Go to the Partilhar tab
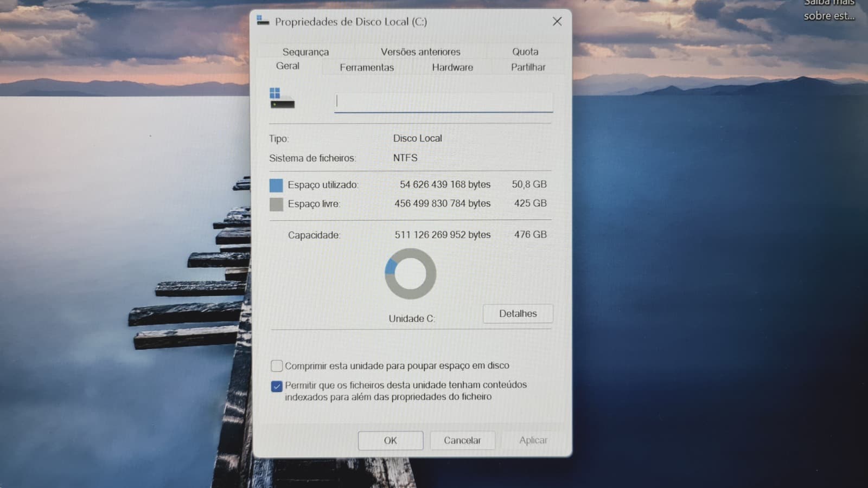 pyautogui.click(x=528, y=67)
